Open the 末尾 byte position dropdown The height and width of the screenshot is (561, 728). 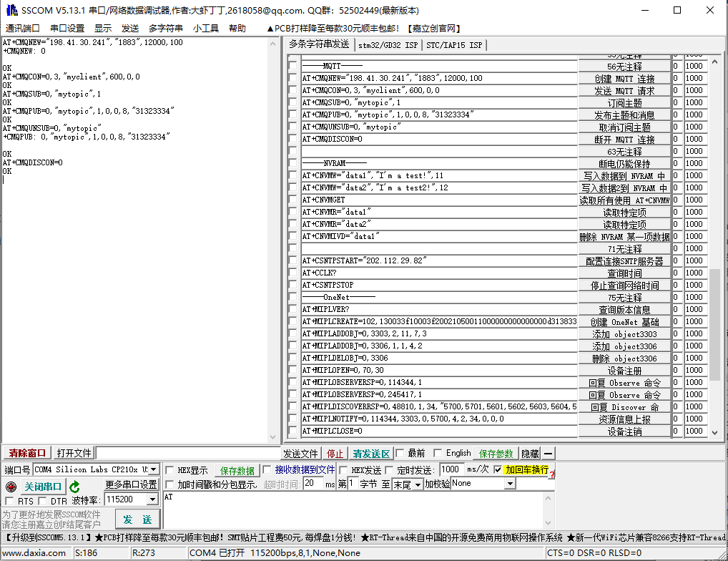click(418, 485)
